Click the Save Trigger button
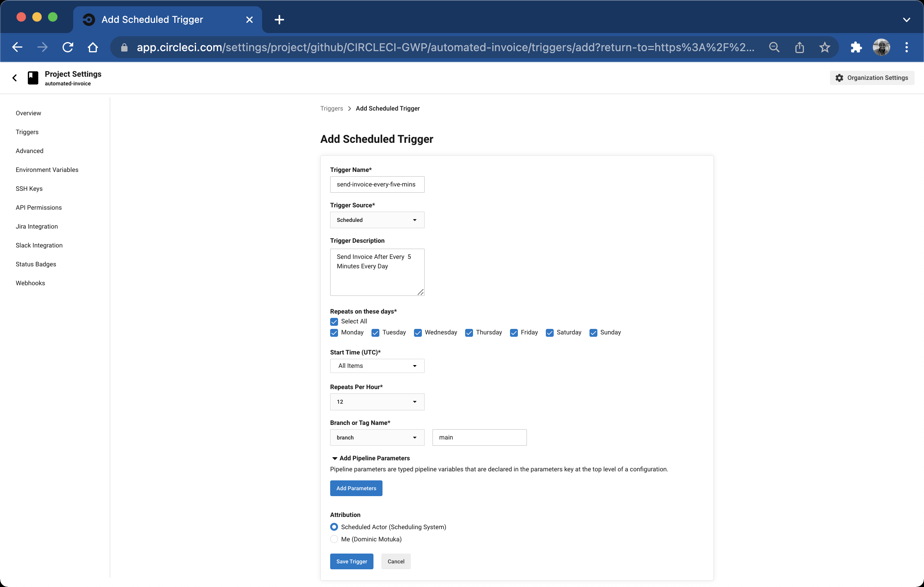 (351, 561)
